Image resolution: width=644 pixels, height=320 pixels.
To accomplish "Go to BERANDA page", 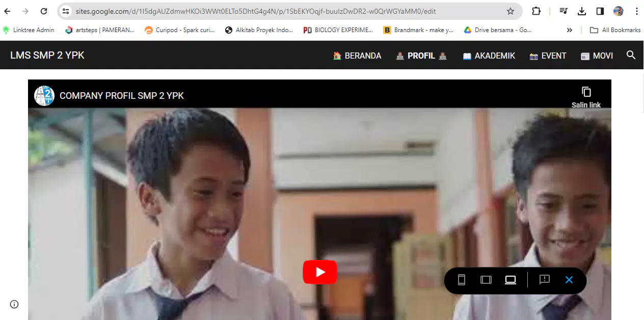I will [357, 56].
